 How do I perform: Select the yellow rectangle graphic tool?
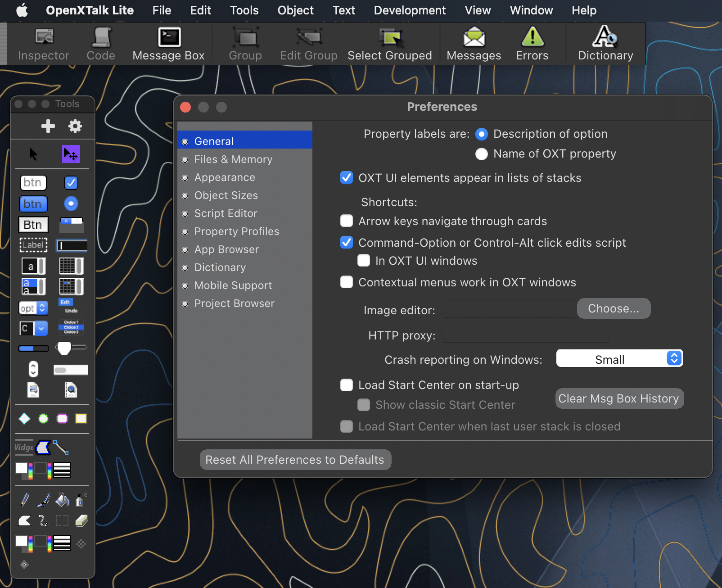point(81,419)
